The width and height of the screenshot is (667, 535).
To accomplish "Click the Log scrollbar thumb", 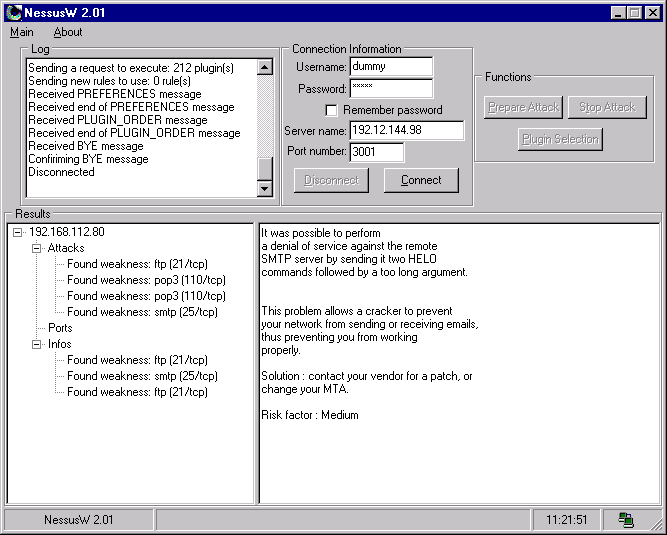I will [x=265, y=169].
